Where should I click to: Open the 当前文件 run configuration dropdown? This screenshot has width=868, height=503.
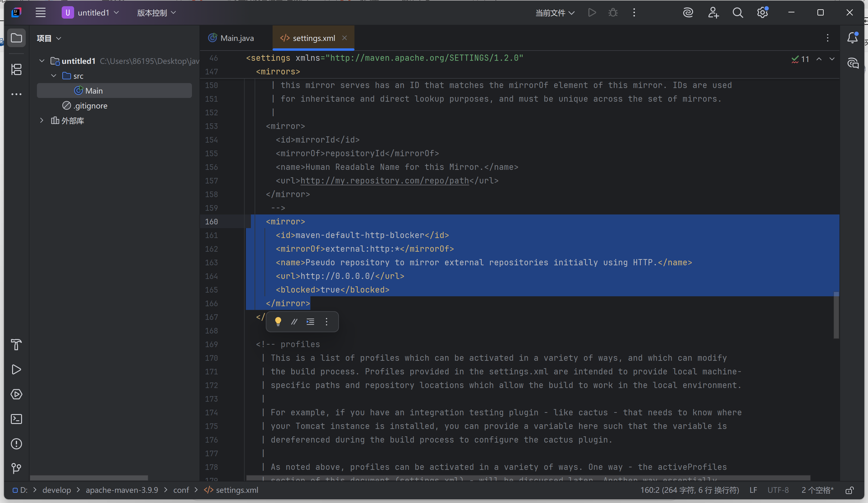pos(554,13)
